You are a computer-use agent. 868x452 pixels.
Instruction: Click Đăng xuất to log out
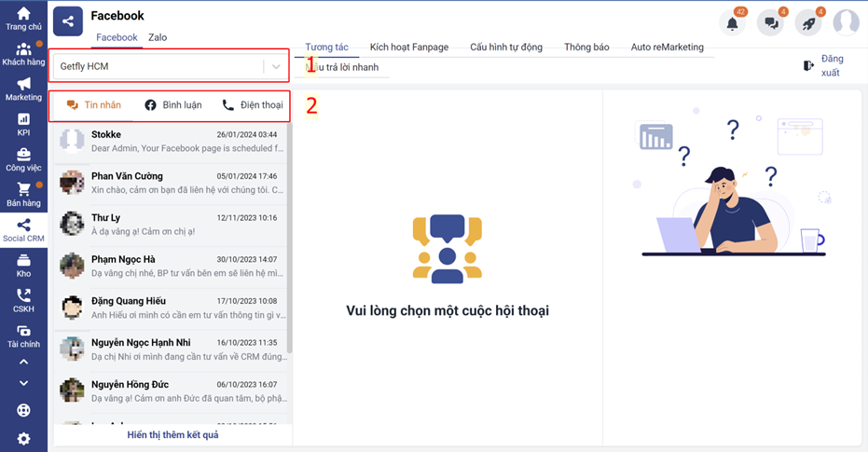(823, 65)
